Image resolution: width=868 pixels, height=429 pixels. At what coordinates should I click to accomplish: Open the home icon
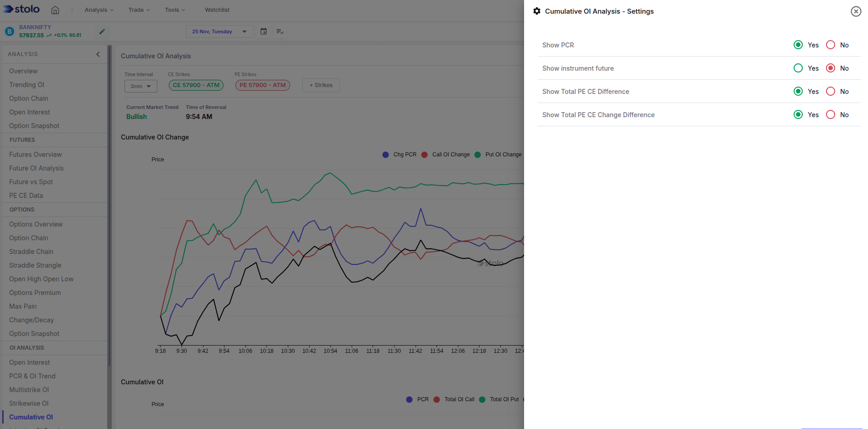(x=55, y=10)
